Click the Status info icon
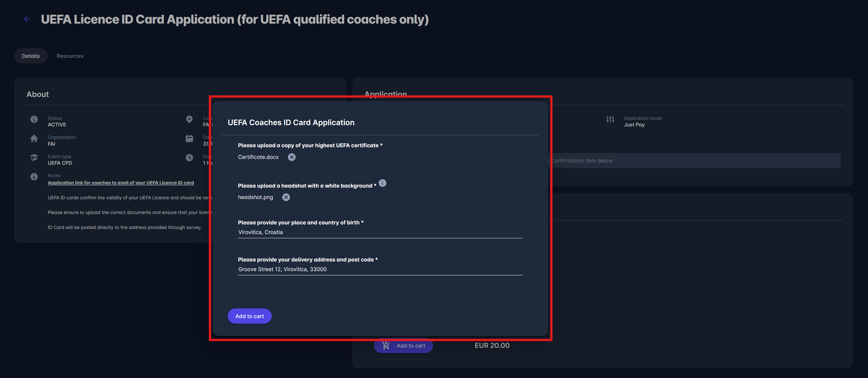This screenshot has height=378, width=868. tap(34, 119)
